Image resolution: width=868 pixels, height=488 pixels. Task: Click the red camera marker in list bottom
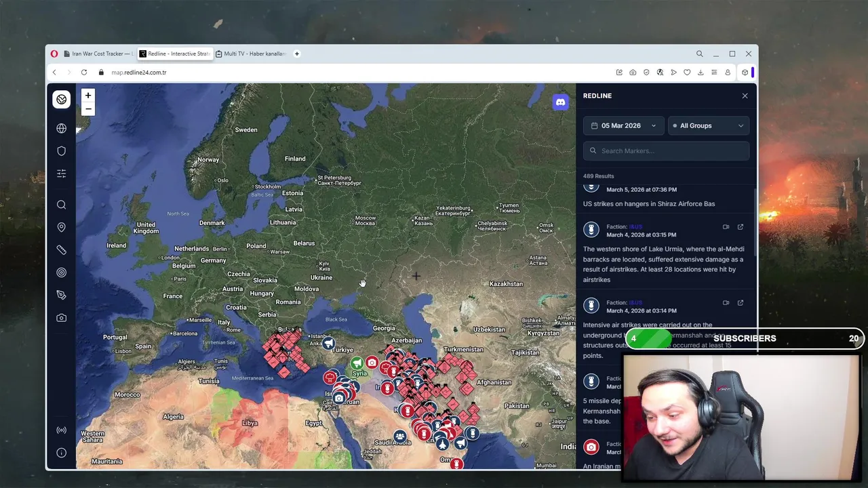tap(591, 447)
